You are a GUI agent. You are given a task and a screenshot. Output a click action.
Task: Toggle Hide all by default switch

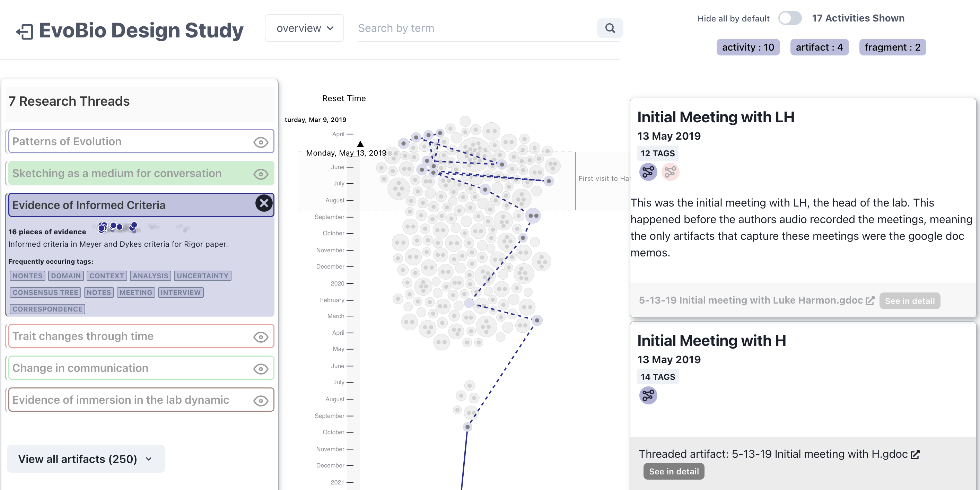point(789,18)
